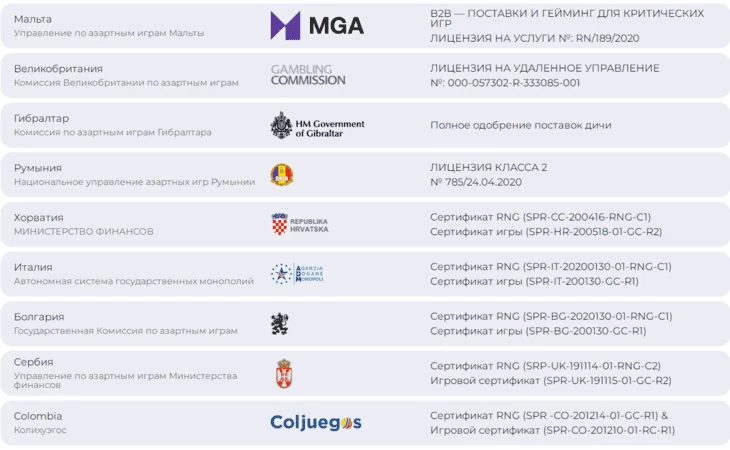Image resolution: width=730 pixels, height=450 pixels.
Task: Select the Гибралтар row title
Action: tap(41, 118)
